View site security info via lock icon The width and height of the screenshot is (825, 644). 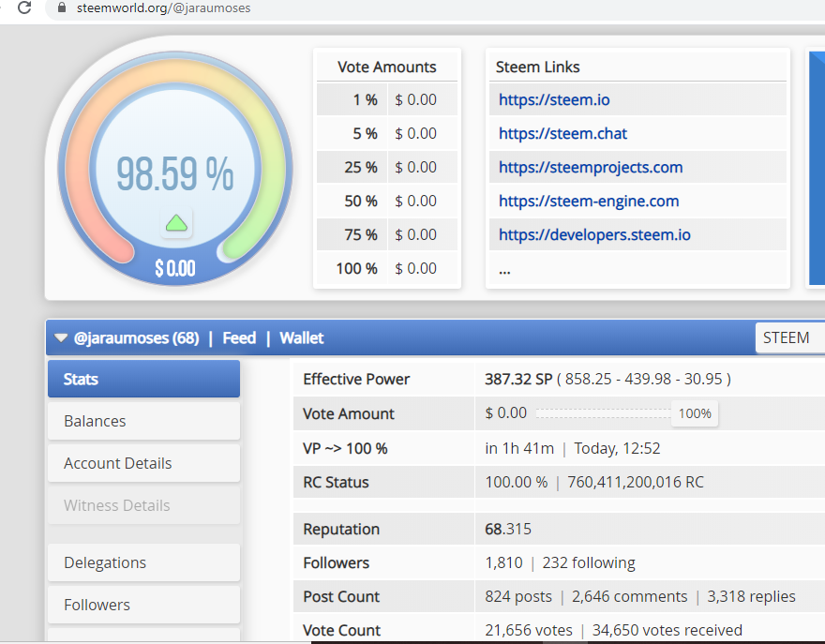click(x=62, y=7)
